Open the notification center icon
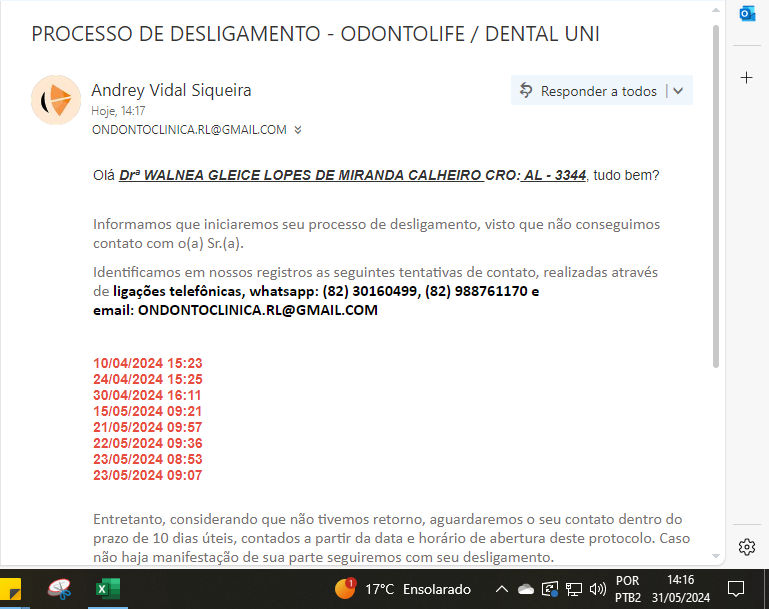 pyautogui.click(x=736, y=589)
